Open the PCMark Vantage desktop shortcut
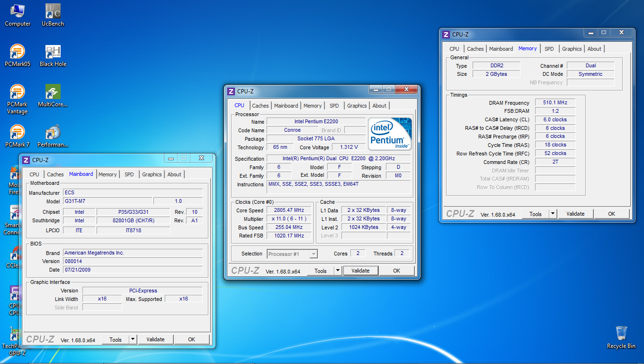The width and height of the screenshot is (644, 364). coord(18,100)
